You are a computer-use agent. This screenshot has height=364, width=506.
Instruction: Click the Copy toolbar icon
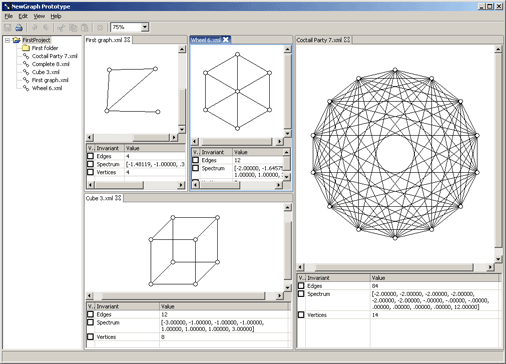coord(73,28)
